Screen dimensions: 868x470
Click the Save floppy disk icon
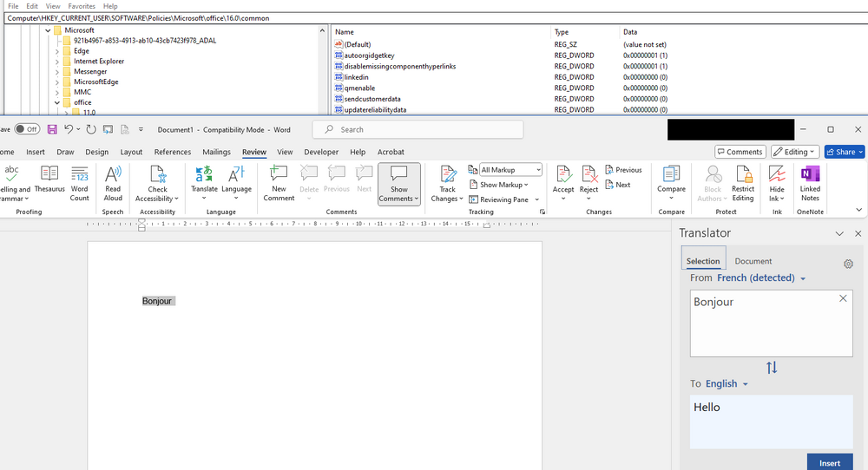(52, 129)
